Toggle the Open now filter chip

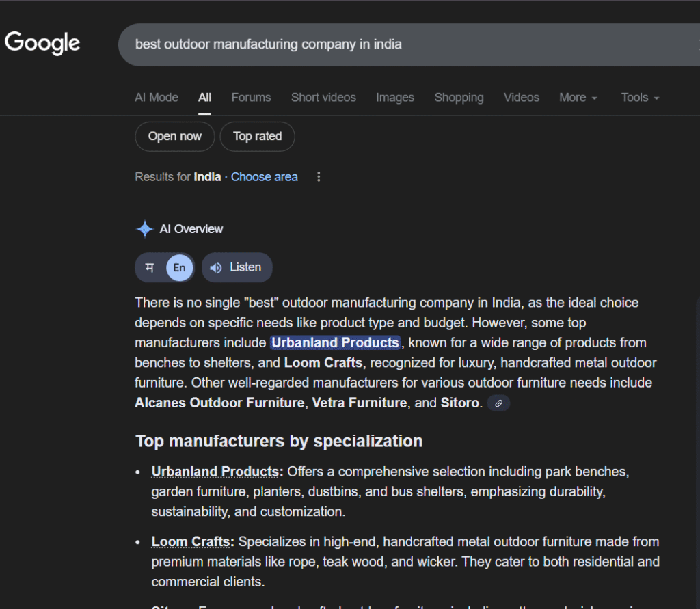click(x=175, y=137)
